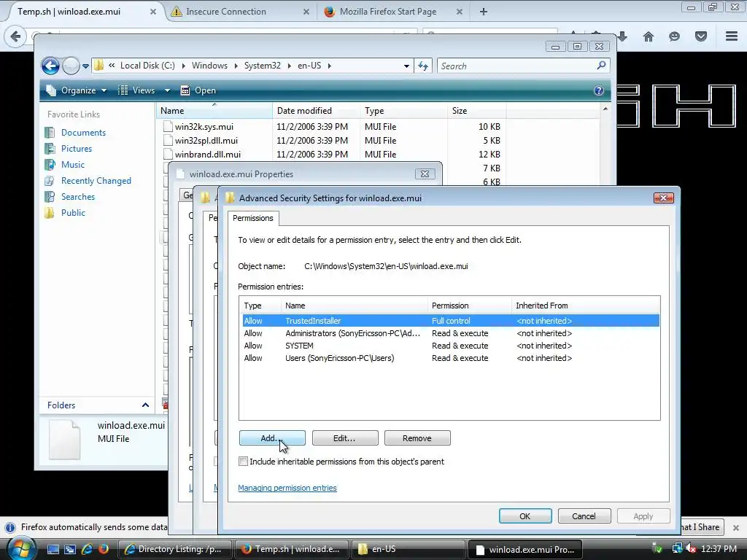The width and height of the screenshot is (747, 560).
Task: Sort permission entries by Inherited From column
Action: 585,306
